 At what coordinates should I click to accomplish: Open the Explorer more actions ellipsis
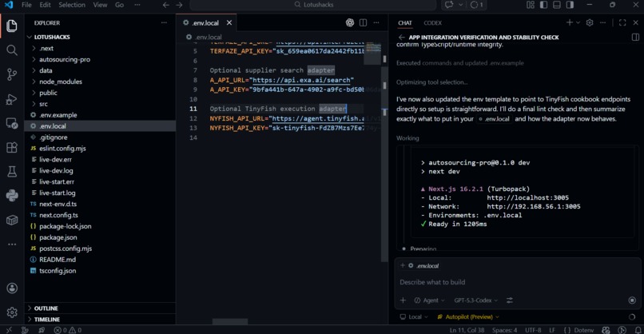tap(164, 23)
